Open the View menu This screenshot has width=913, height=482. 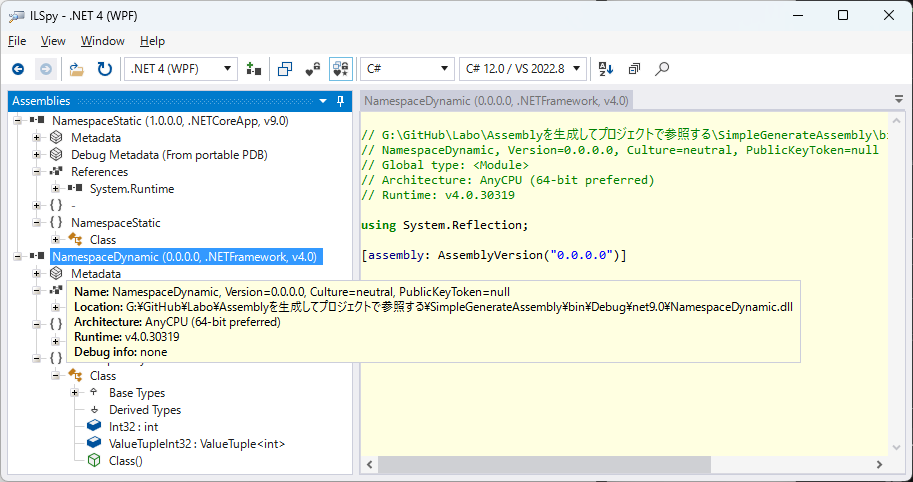(53, 41)
